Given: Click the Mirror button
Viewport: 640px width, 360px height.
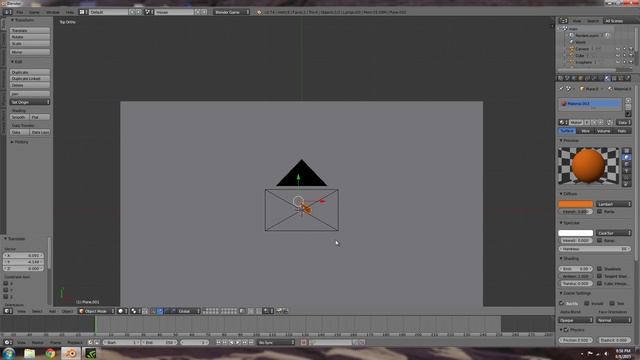Looking at the screenshot, I should (30, 52).
